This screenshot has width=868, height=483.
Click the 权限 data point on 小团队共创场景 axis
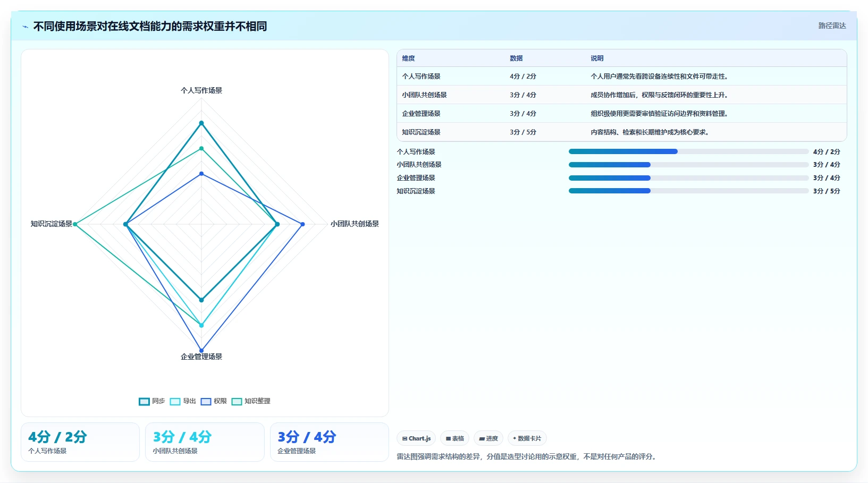click(302, 224)
